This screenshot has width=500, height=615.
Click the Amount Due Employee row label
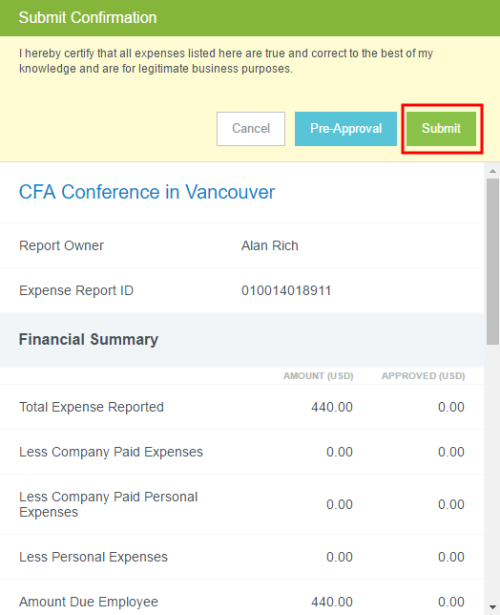[x=89, y=602]
